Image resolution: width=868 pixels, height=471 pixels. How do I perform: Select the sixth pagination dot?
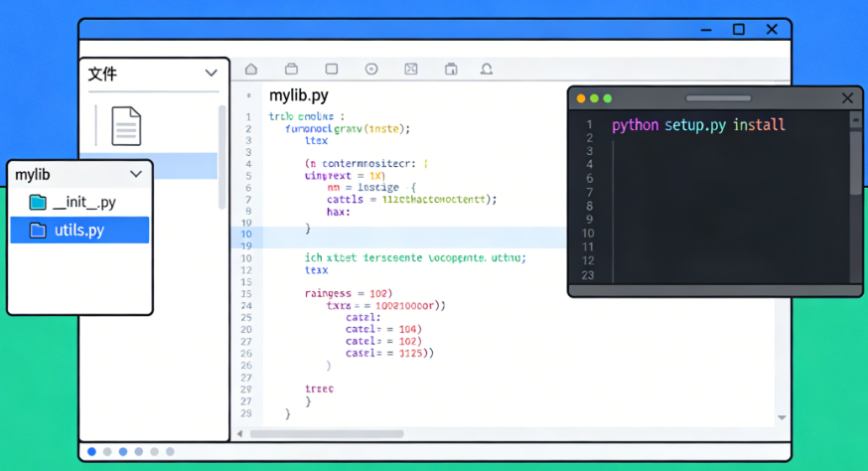(170, 451)
